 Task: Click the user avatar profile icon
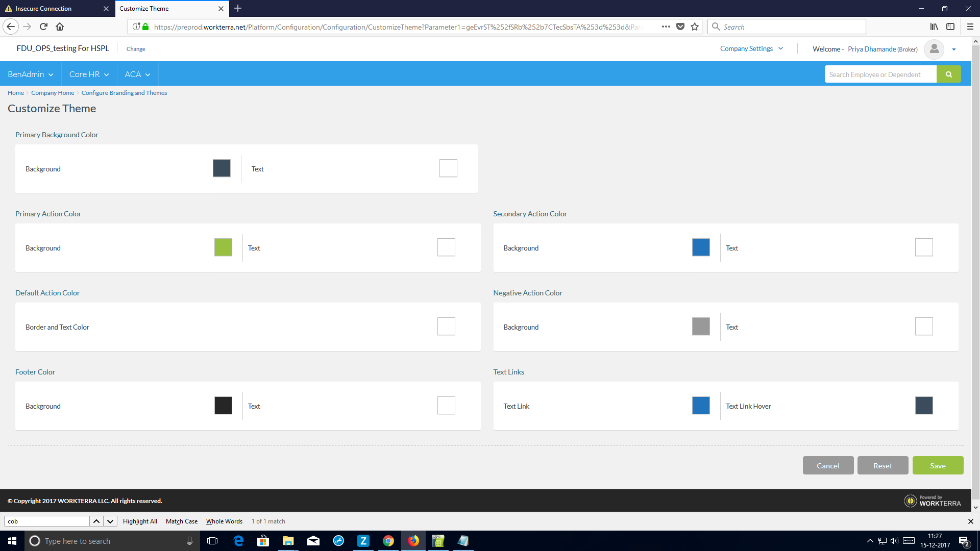pyautogui.click(x=934, y=49)
